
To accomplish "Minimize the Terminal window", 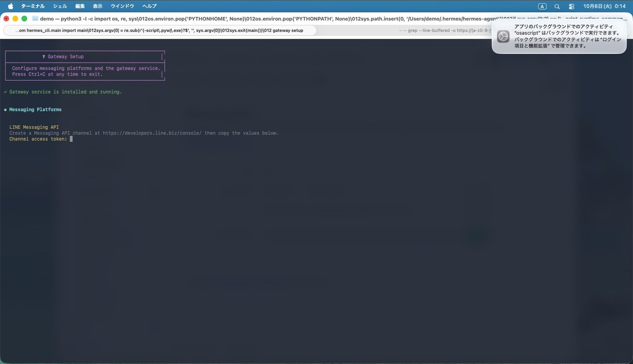I will 15,19.
